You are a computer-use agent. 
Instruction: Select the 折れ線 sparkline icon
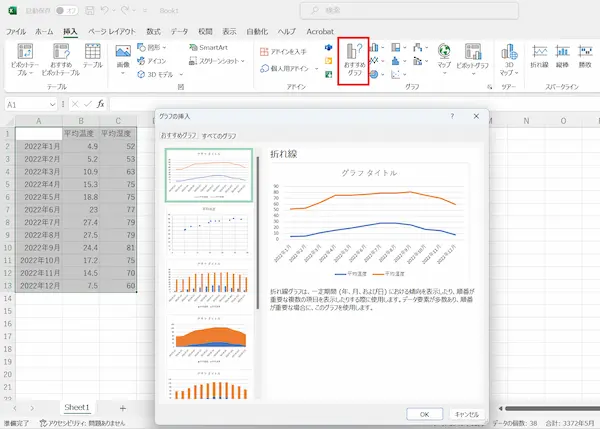[540, 58]
